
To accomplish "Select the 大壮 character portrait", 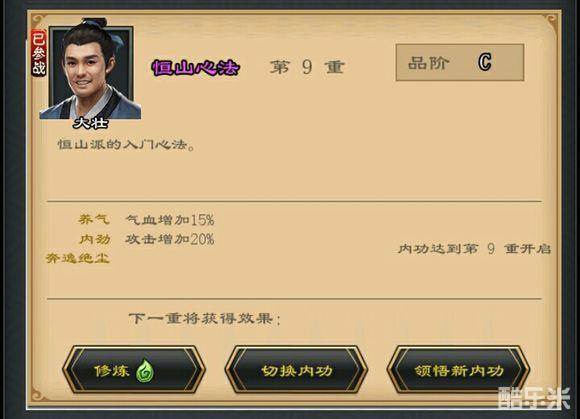I will point(91,70).
